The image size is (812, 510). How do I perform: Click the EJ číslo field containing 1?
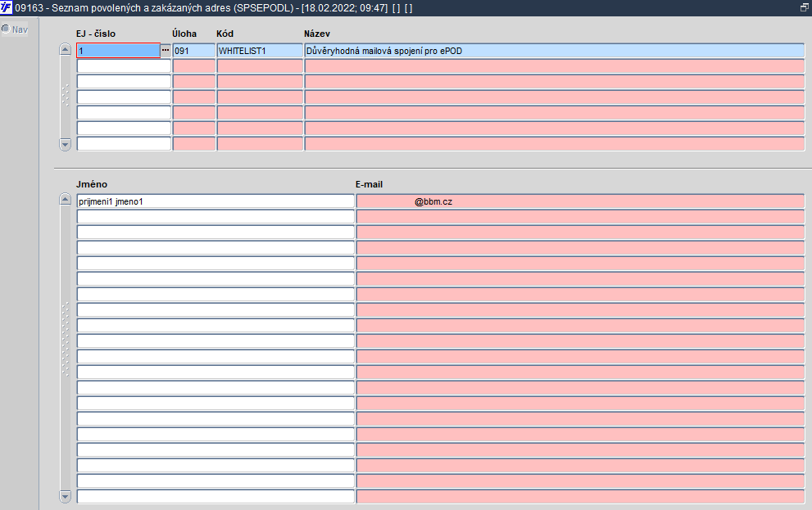(119, 50)
